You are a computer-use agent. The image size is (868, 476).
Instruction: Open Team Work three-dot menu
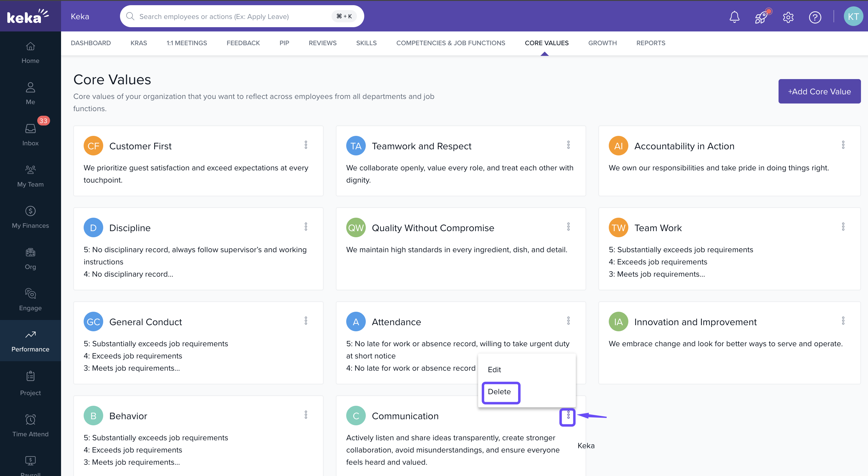(843, 227)
